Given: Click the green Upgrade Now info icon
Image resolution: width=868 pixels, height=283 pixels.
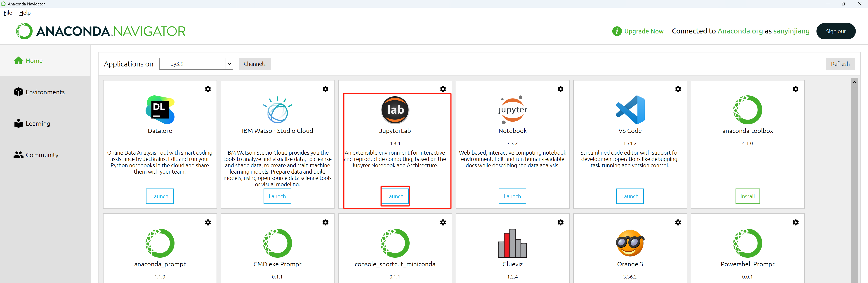Looking at the screenshot, I should pos(617,31).
